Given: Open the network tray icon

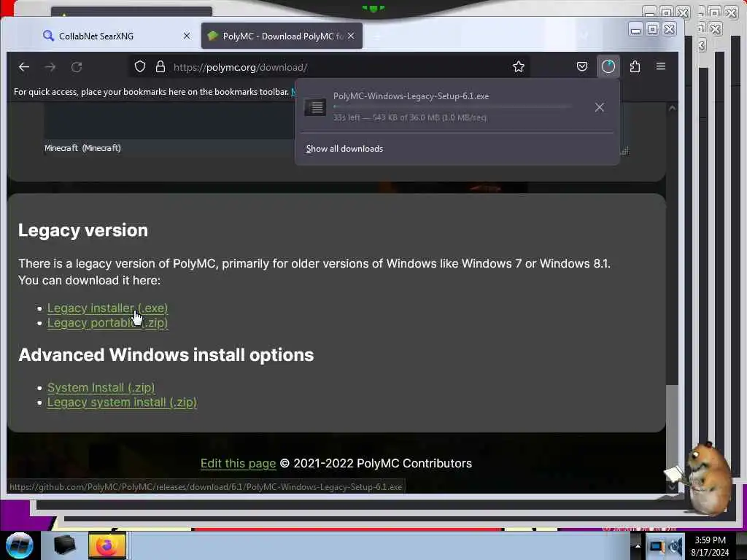Looking at the screenshot, I should click(x=657, y=547).
